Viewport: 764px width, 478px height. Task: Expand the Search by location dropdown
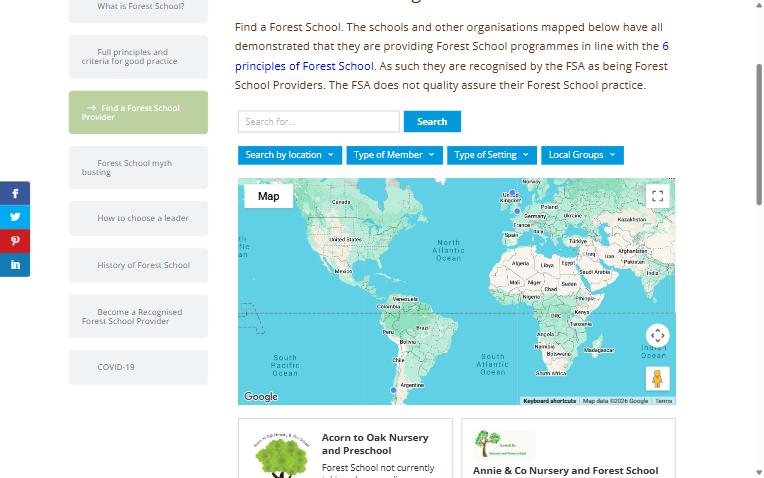pos(290,155)
